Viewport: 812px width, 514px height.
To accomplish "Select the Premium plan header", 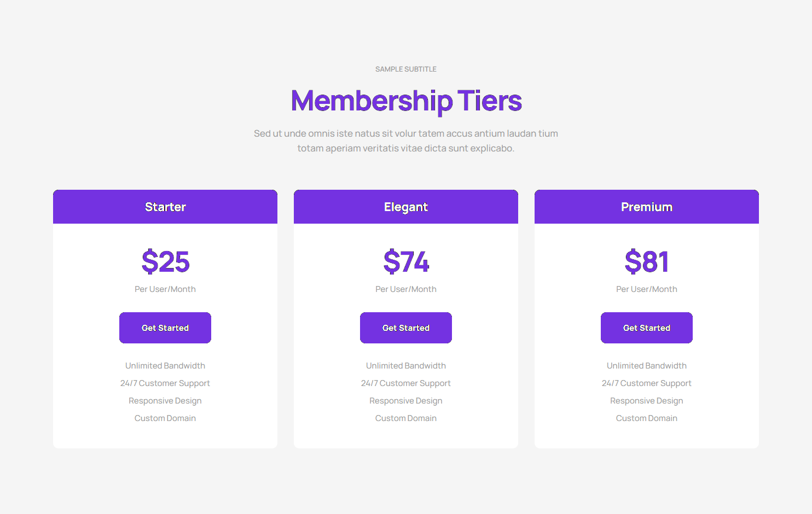I will [646, 207].
